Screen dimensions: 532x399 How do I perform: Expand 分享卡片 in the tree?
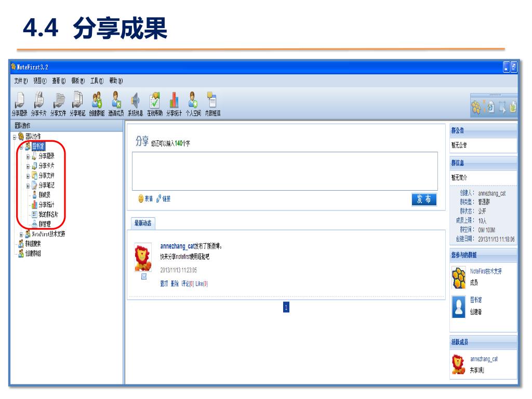(28, 166)
